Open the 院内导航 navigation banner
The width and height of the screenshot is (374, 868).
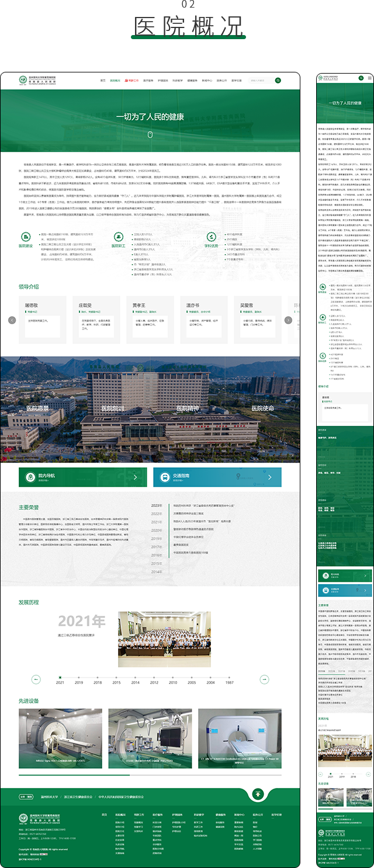coord(83,477)
